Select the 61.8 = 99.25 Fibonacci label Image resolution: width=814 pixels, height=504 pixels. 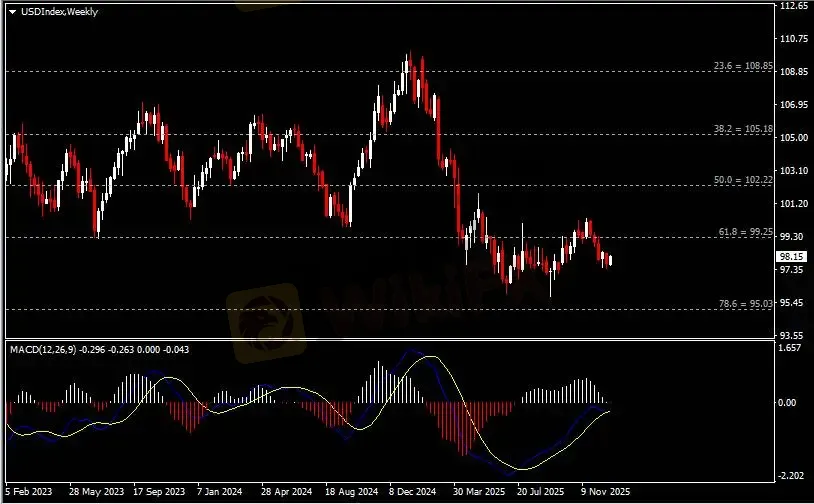745,231
